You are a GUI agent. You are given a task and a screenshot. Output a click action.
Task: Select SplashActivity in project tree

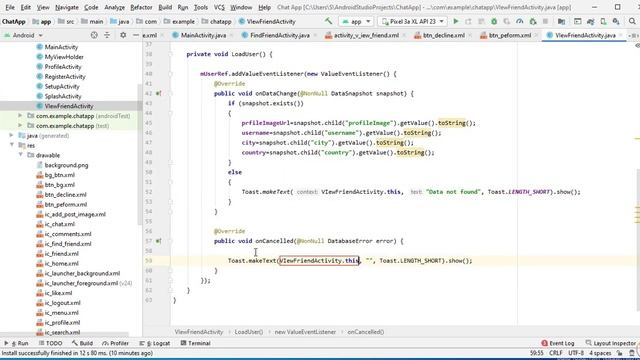pos(63,96)
